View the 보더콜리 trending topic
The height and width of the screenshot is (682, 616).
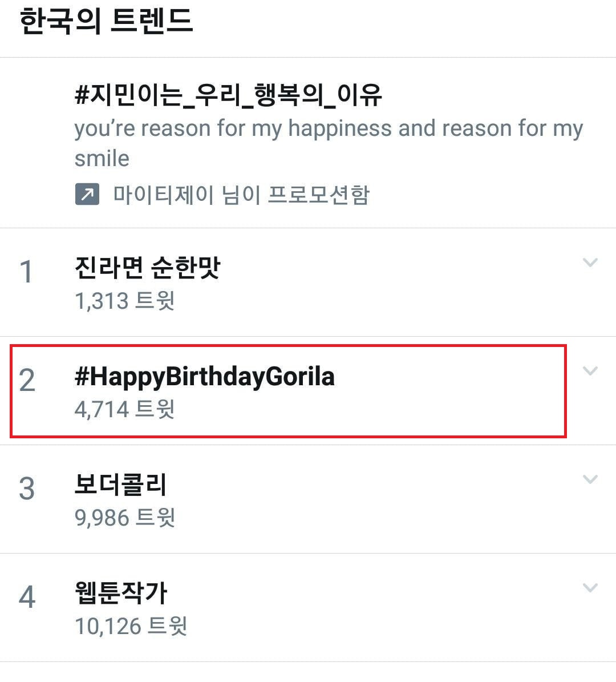(x=120, y=485)
